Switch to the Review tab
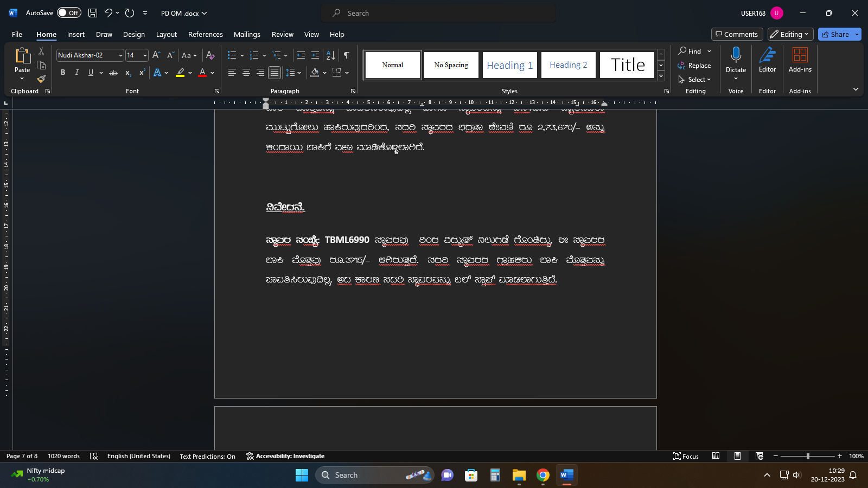 pyautogui.click(x=283, y=34)
